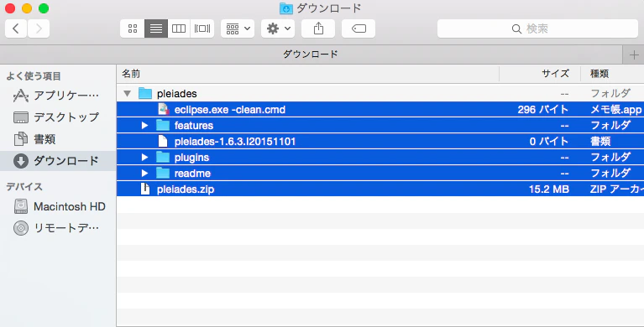Click the magnifier icon in search field
Screen dimensions: 644x327
[x=516, y=29]
